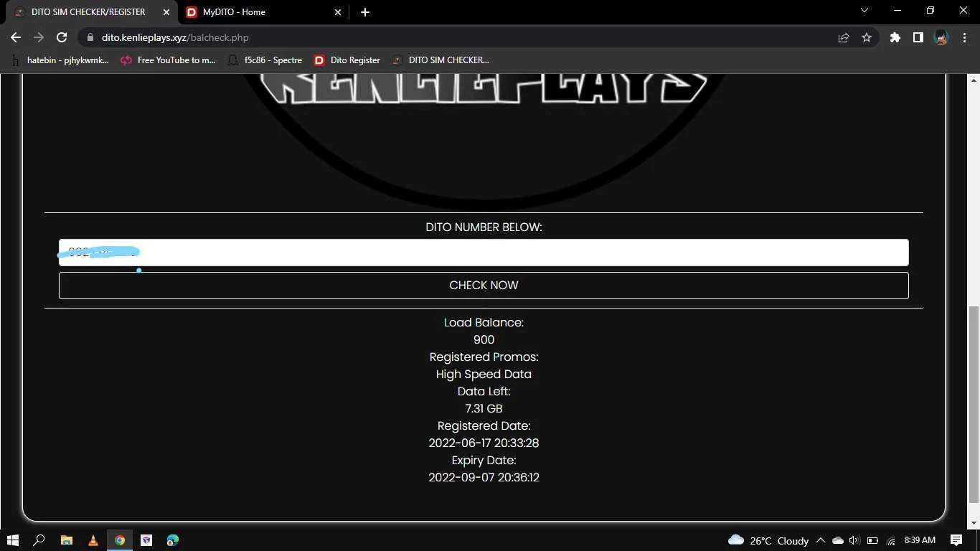Minimize the Chrome window
980x551 pixels.
897,11
